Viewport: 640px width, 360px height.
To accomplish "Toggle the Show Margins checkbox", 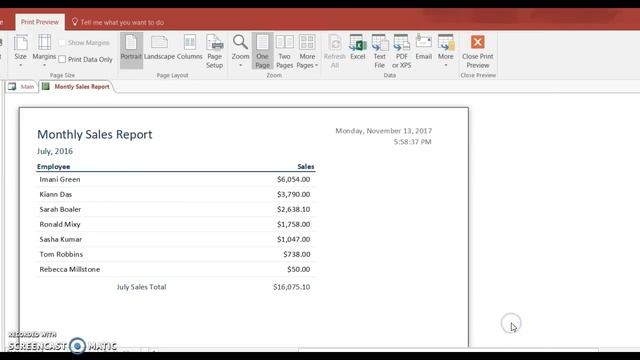I will tap(62, 43).
